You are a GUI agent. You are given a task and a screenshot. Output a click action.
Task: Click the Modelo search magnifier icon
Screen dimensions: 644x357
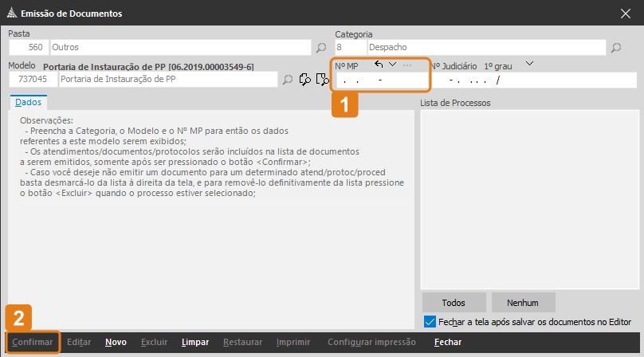coord(288,80)
